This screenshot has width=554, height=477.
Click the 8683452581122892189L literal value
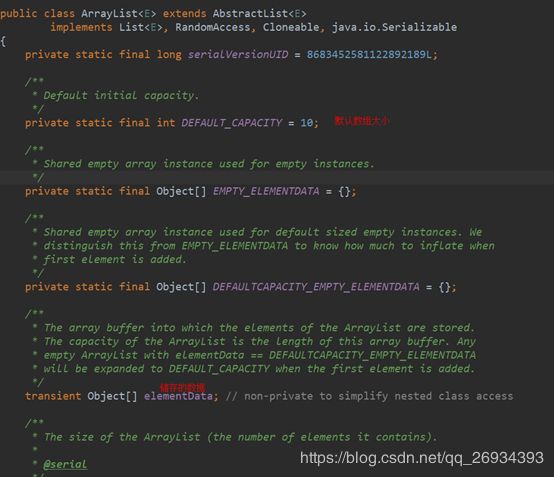pos(369,54)
